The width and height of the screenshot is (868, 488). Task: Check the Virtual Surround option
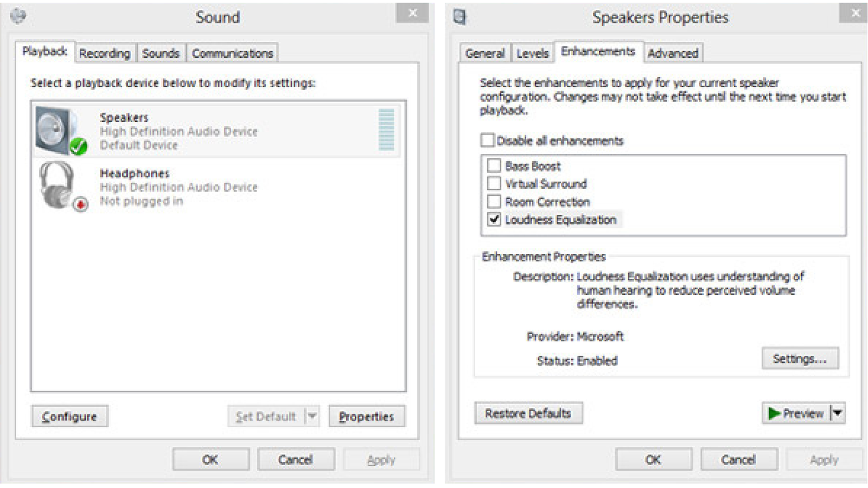(x=494, y=183)
